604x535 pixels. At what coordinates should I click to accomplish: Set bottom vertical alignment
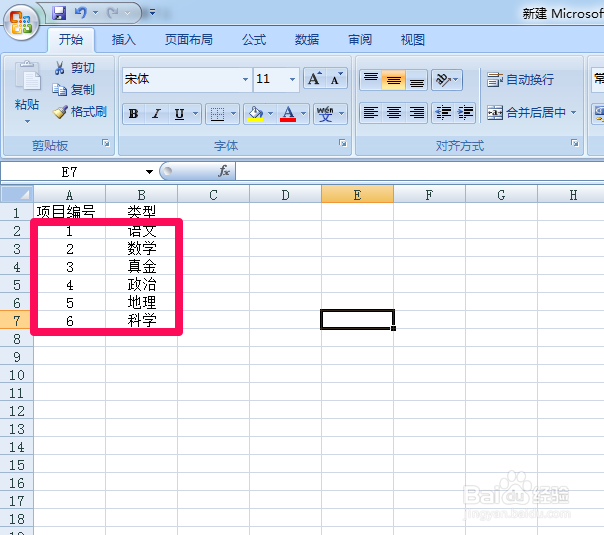point(416,80)
